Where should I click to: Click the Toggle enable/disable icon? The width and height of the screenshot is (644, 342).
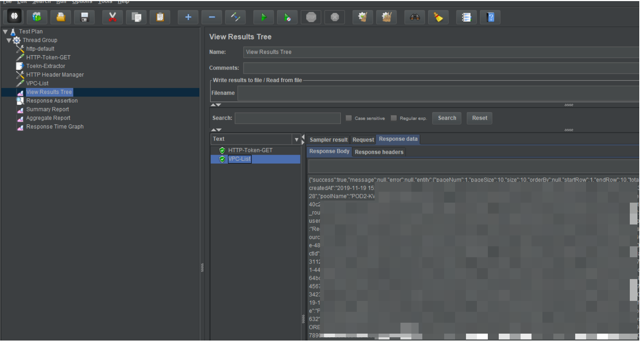[236, 17]
